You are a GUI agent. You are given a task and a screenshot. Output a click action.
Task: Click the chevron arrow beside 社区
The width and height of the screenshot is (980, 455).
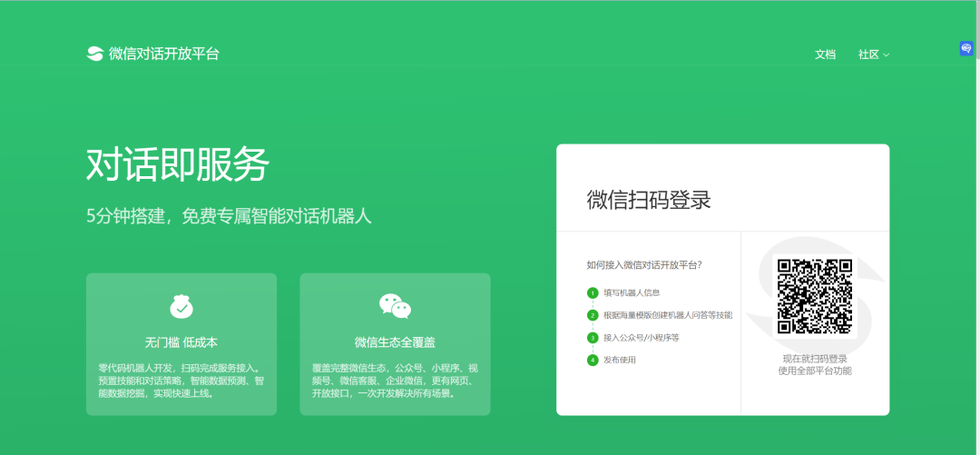click(887, 55)
